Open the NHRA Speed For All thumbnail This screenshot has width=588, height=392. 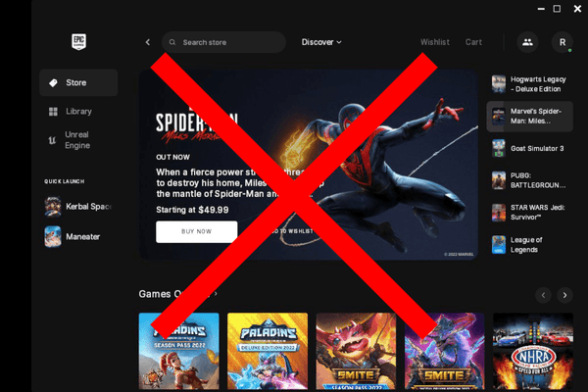click(532, 351)
